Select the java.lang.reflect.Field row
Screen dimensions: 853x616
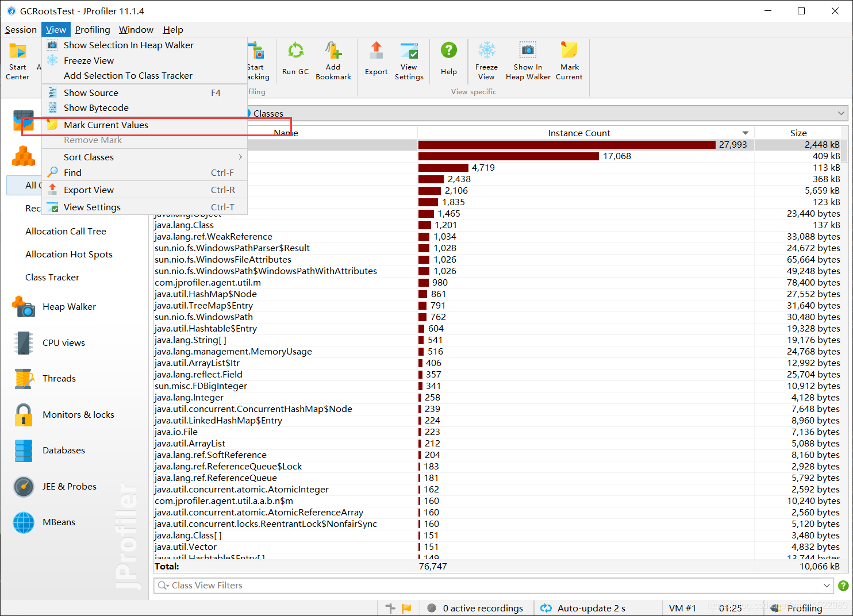(497, 375)
